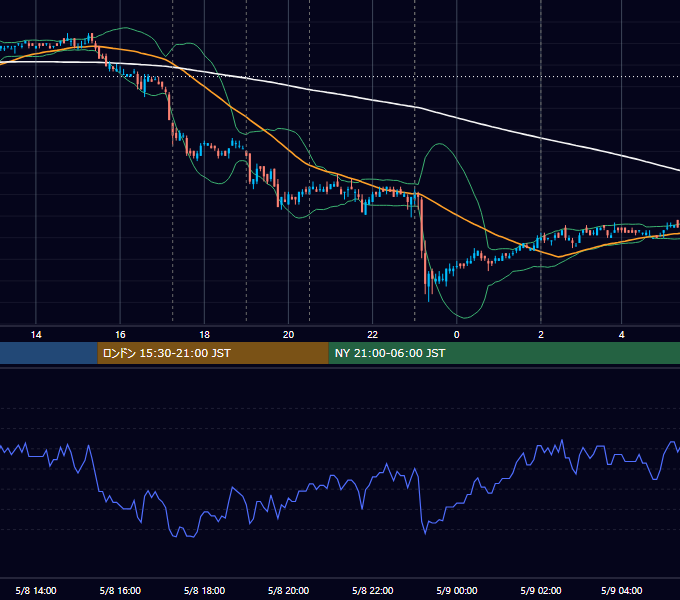
Task: Click the 5/9 02:00 time label
Action: [x=541, y=590]
